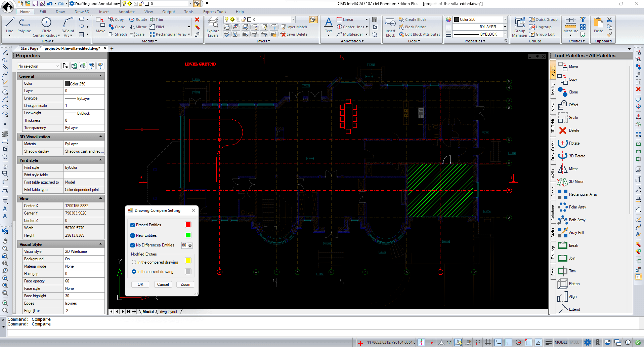The width and height of the screenshot is (644, 347).
Task: Enable Erased Entities in compare settings
Action: pos(132,225)
